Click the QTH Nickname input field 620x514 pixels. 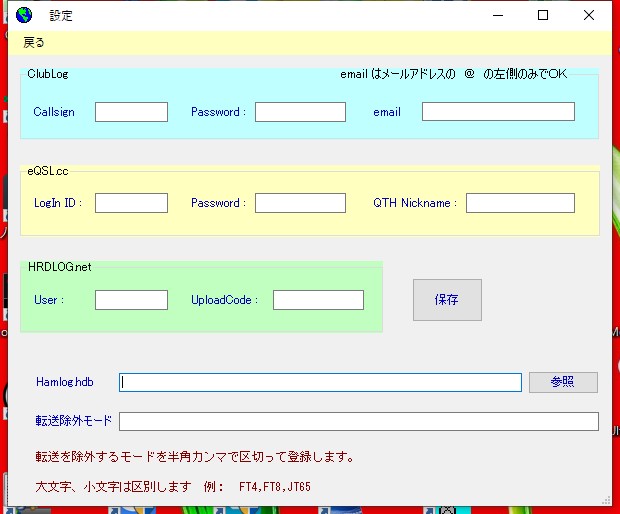520,203
